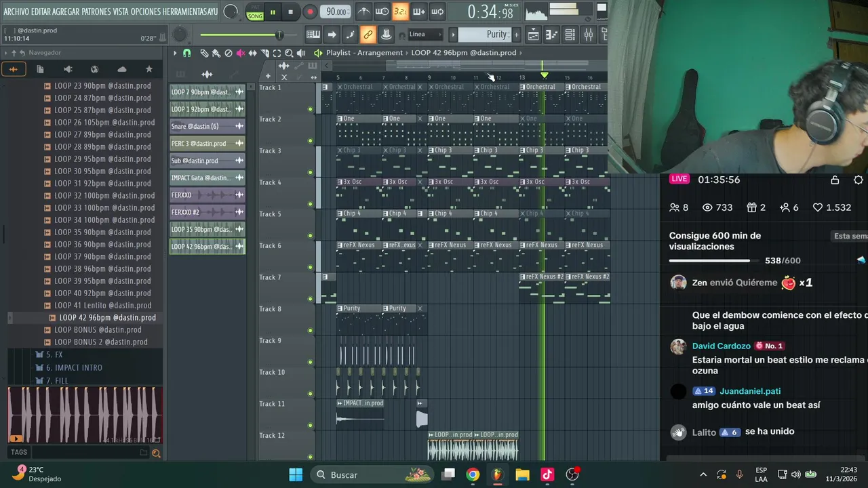
Task: Toggle typing keyboard to piano icon
Action: 313,35
